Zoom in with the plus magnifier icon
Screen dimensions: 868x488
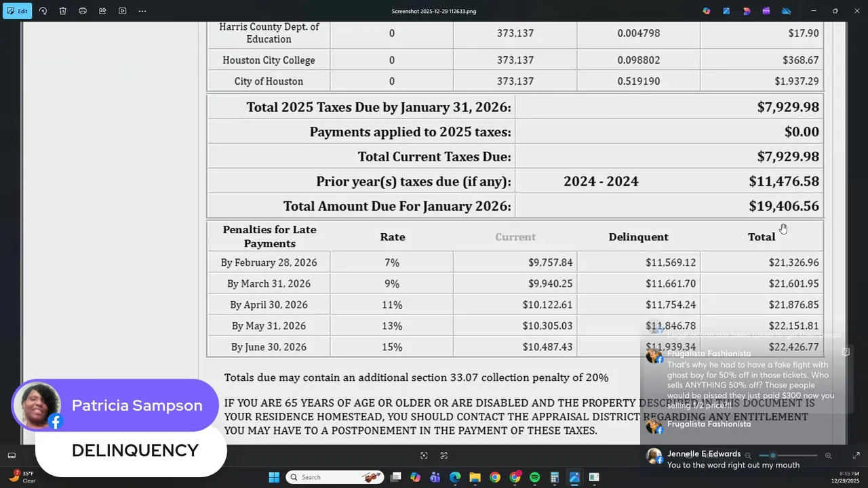(x=828, y=455)
